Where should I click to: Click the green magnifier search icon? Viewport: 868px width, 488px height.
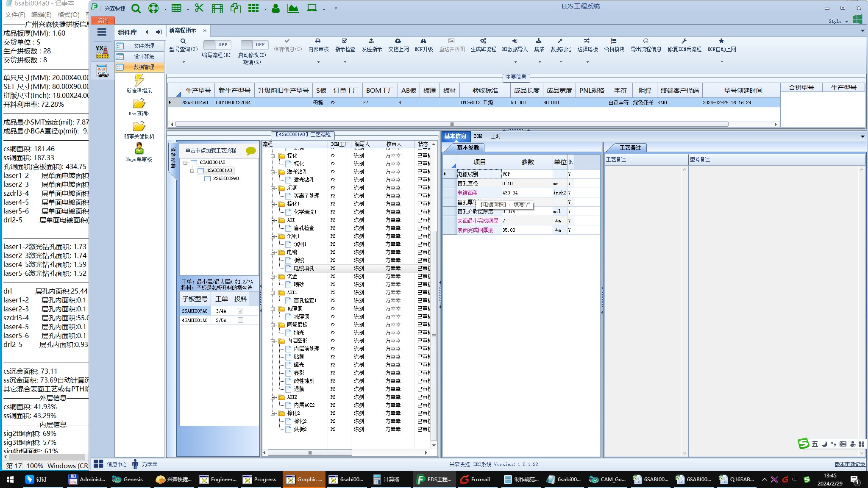136,8
